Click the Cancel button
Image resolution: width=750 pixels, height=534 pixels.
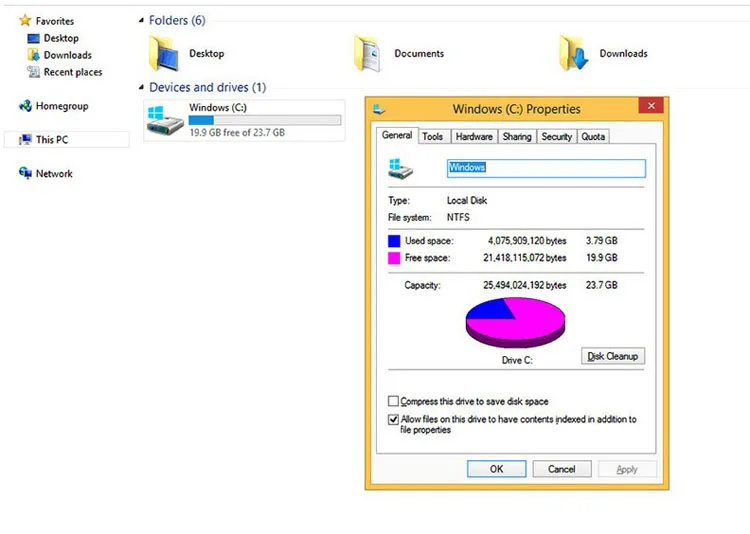tap(562, 469)
